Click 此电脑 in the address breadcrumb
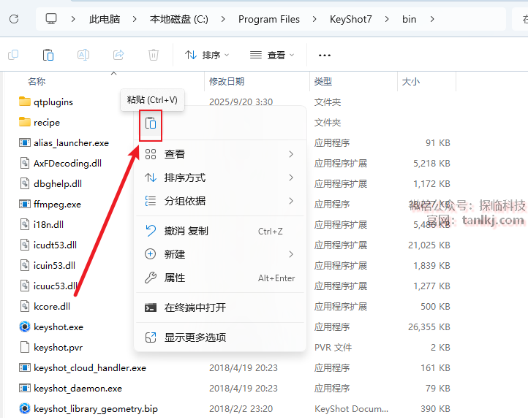The width and height of the screenshot is (528, 420). pos(105,19)
